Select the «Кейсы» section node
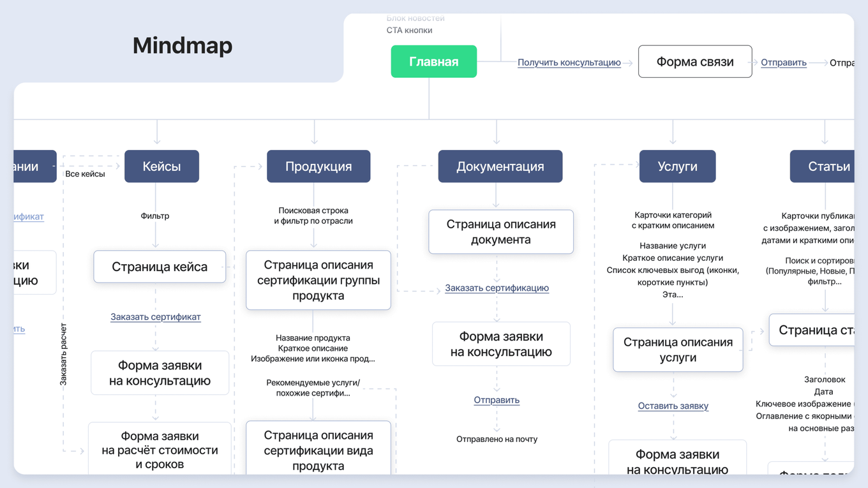868x488 pixels. point(161,166)
